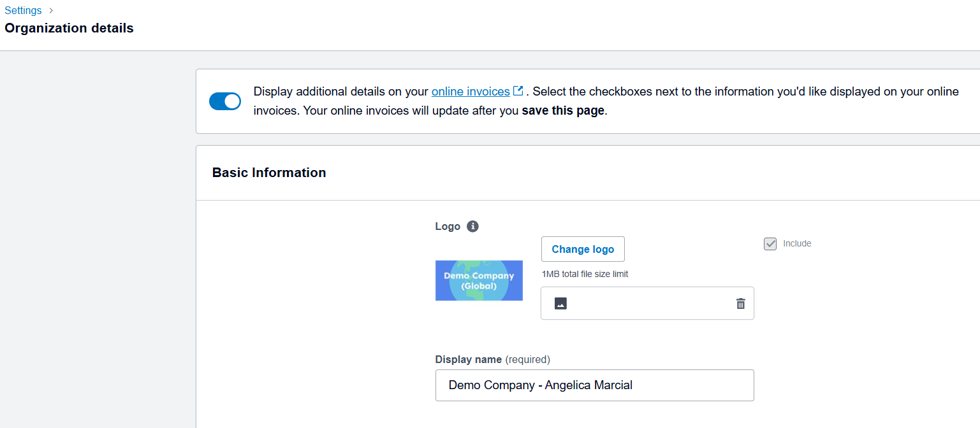Click the bold save this page text
This screenshot has width=980, height=428.
coord(563,110)
